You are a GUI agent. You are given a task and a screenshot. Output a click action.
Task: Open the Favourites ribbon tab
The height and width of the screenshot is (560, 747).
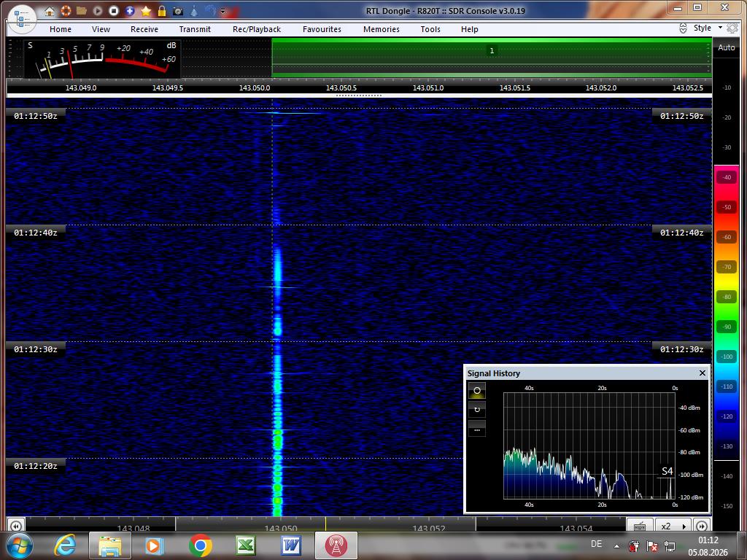[322, 29]
